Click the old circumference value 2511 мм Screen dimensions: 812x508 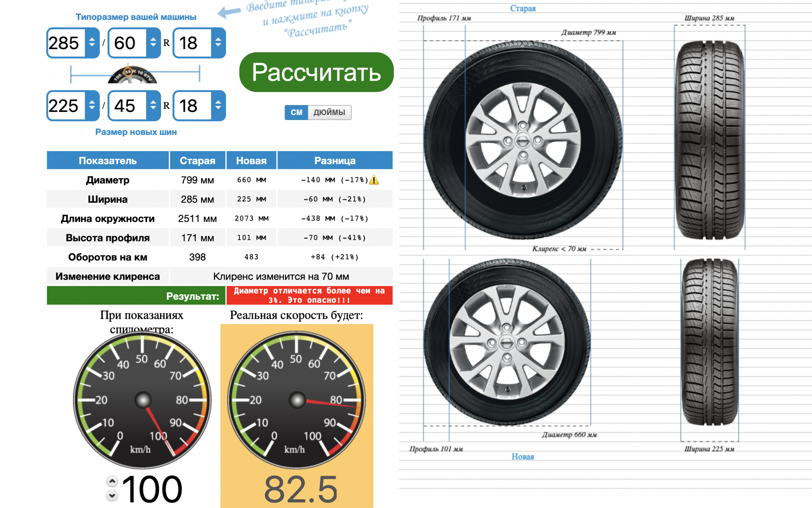click(x=197, y=218)
